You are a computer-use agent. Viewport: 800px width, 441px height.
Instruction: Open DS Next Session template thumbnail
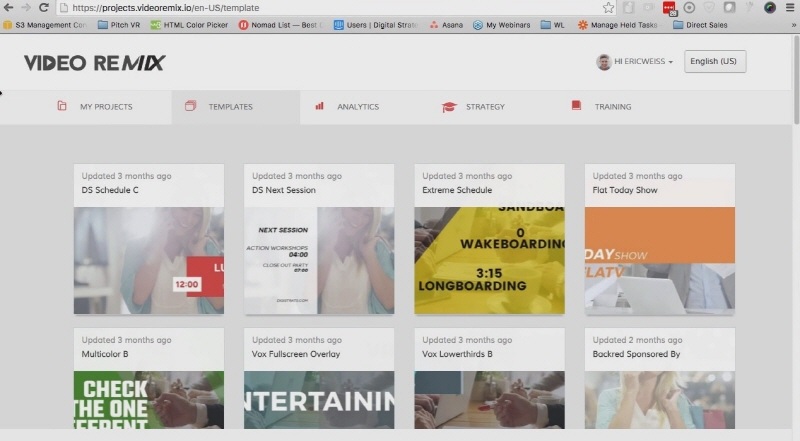319,260
